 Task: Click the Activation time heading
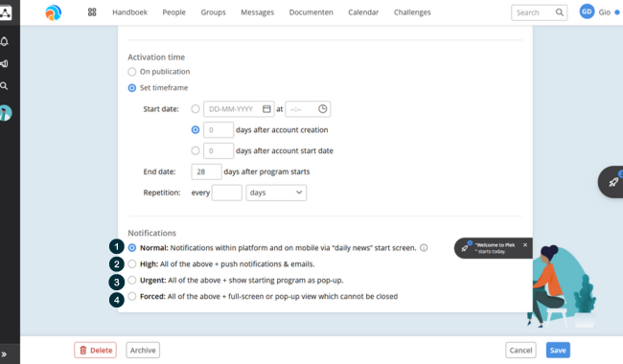pos(156,57)
